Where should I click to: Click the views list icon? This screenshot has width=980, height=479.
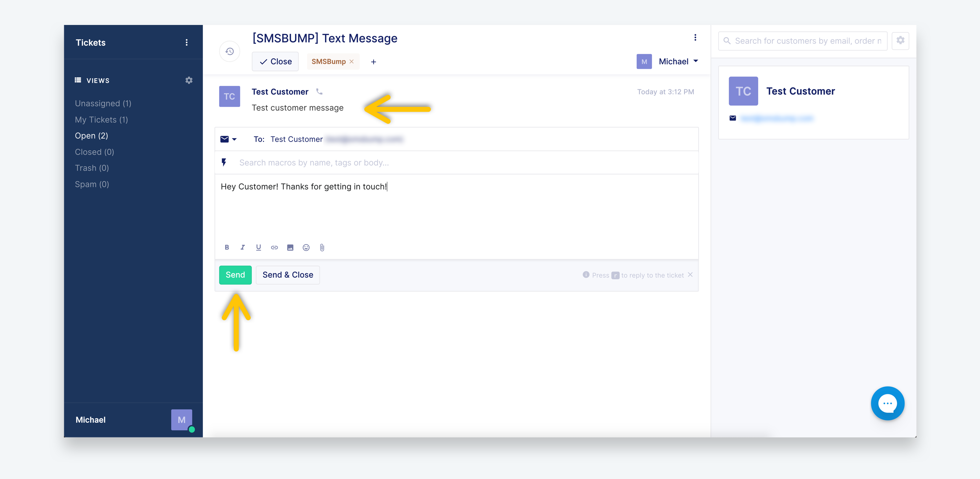(78, 80)
